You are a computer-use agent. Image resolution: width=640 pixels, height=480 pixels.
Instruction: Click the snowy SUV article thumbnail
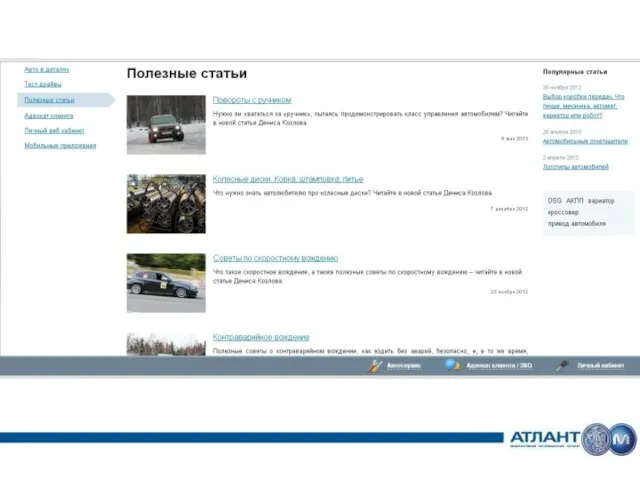click(x=166, y=125)
